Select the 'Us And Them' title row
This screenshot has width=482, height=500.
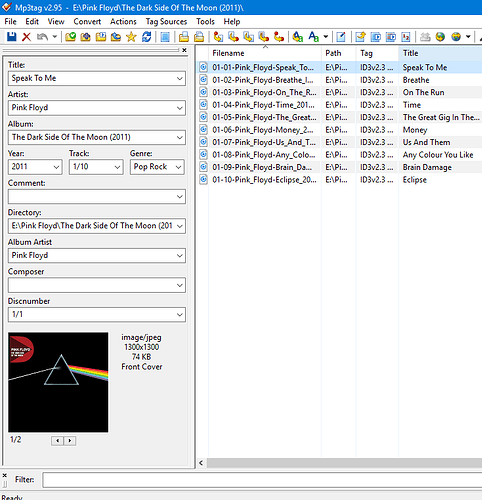pyautogui.click(x=426, y=142)
